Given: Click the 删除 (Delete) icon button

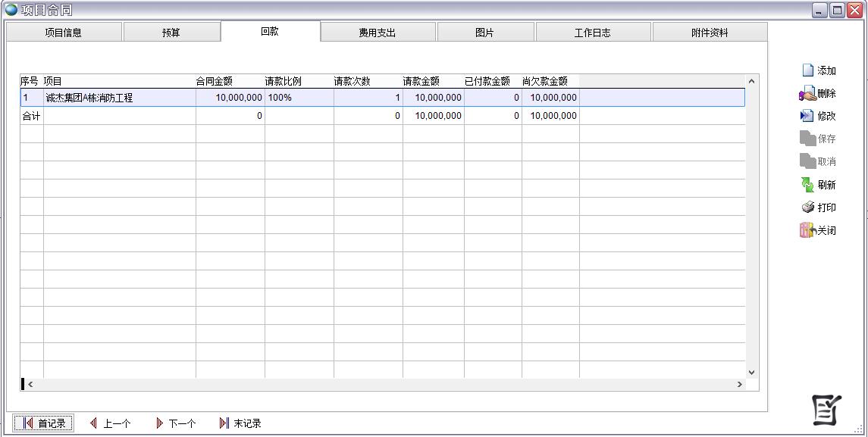Looking at the screenshot, I should click(818, 94).
